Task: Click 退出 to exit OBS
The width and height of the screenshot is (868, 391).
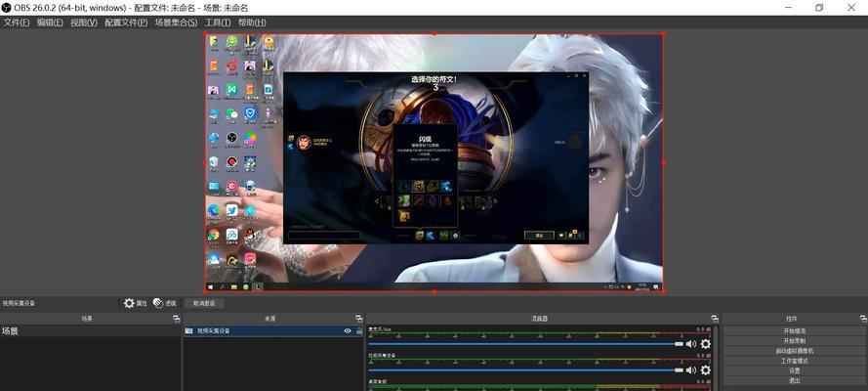Action: (795, 380)
